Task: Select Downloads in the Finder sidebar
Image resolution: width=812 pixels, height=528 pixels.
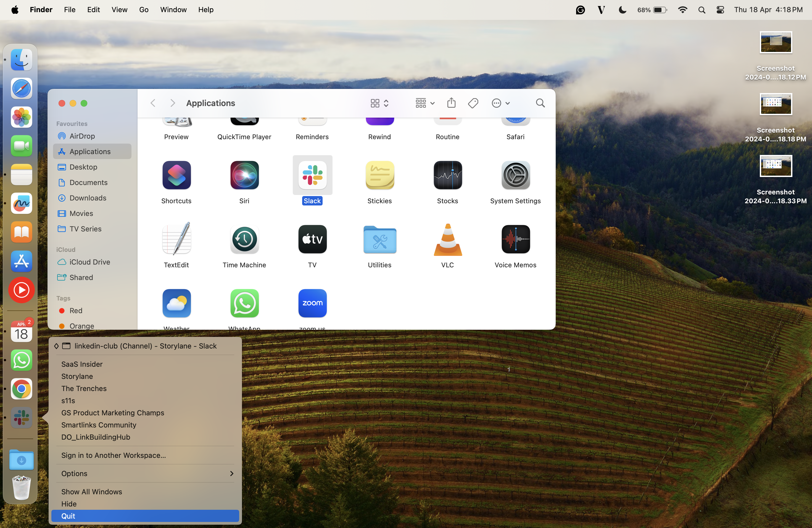Action: (x=88, y=198)
